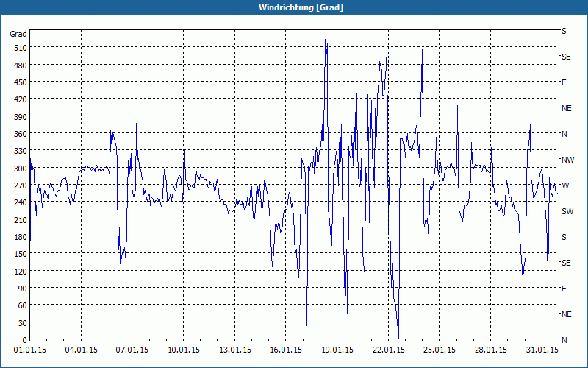Screen dimensions: 588x368
Task: Click the E compass label beside 450
Action: (x=564, y=82)
